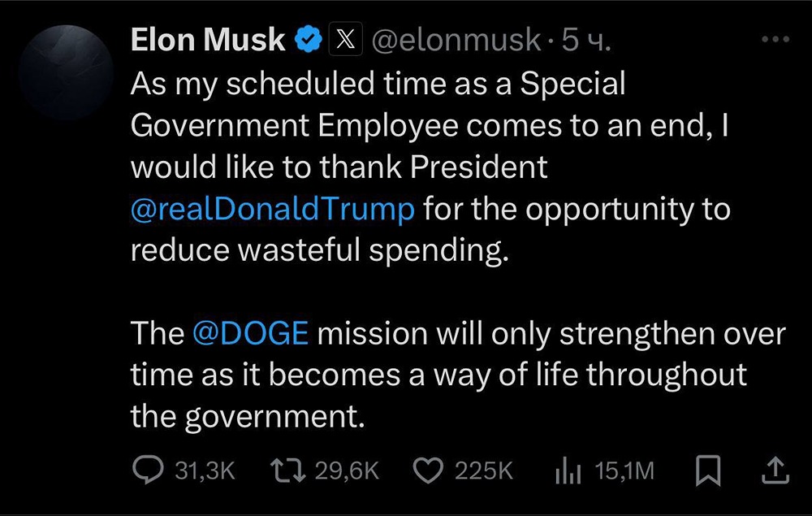This screenshot has height=516, width=812.
Task: Share the post via the upload arrow icon
Action: (775, 470)
